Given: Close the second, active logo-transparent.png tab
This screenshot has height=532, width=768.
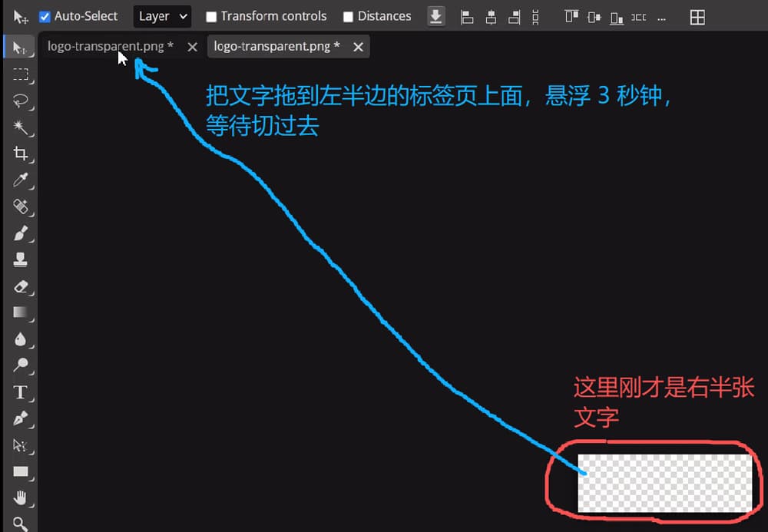Looking at the screenshot, I should 358,47.
